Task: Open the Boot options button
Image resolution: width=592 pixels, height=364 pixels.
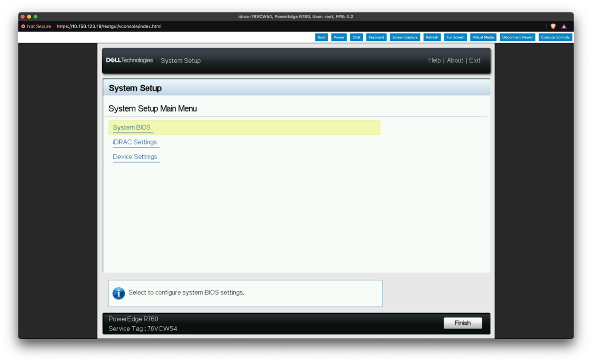Action: [321, 37]
